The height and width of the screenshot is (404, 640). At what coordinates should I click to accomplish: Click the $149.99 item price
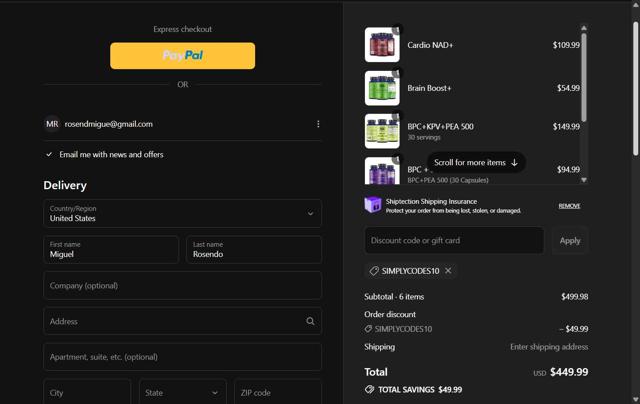pyautogui.click(x=566, y=127)
